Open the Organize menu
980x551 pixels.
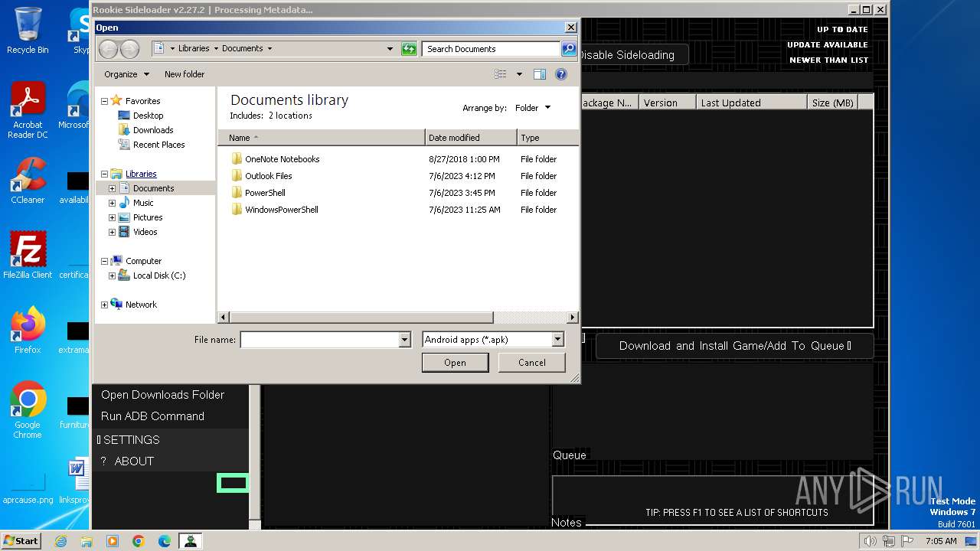pyautogui.click(x=126, y=74)
